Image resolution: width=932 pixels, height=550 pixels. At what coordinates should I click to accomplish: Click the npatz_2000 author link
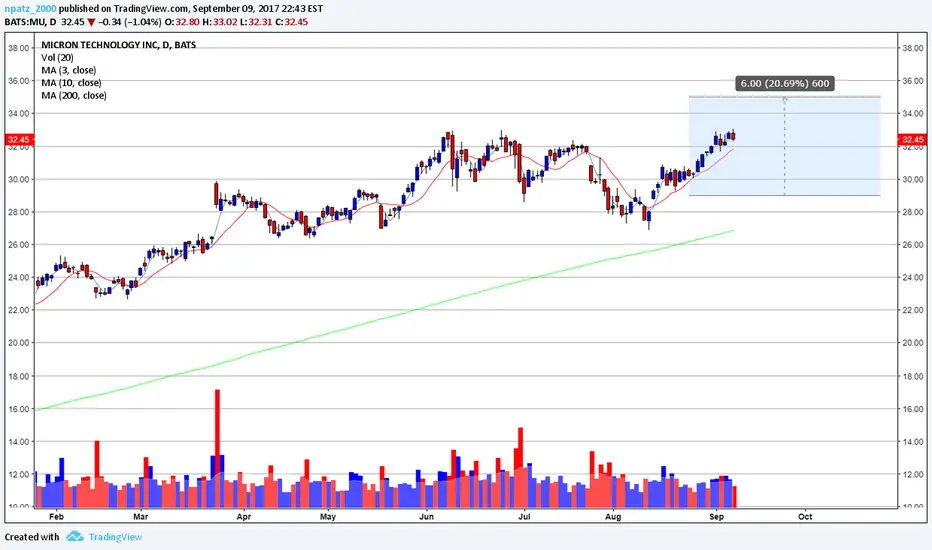click(x=30, y=8)
